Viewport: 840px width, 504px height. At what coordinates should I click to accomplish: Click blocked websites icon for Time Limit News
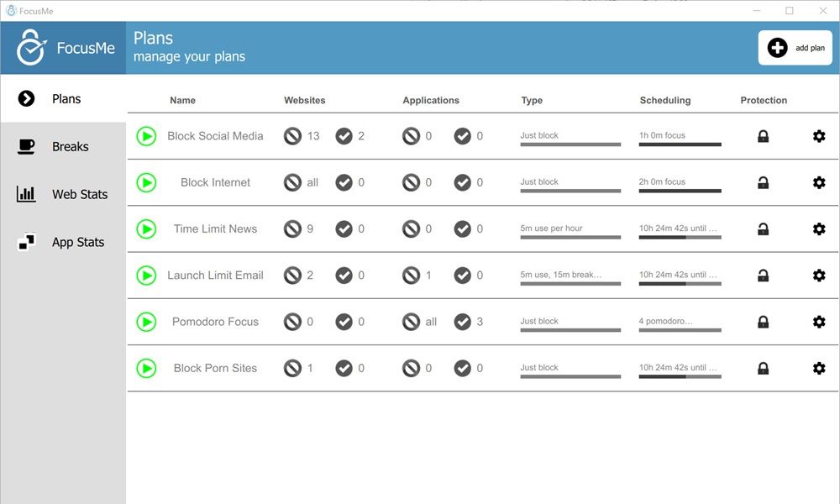(x=292, y=229)
